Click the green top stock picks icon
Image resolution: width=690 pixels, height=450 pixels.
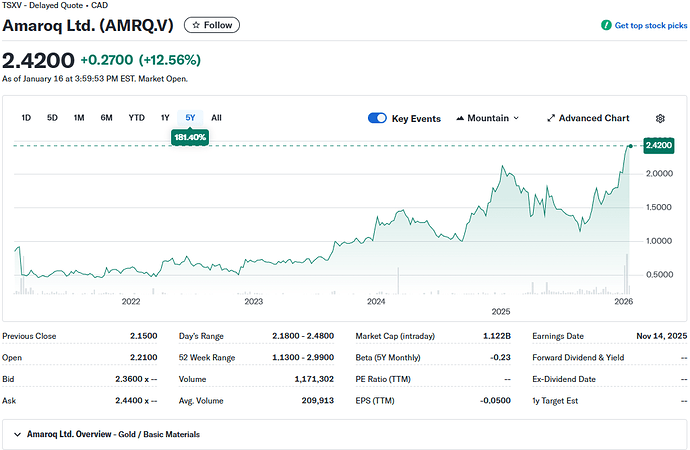point(606,25)
